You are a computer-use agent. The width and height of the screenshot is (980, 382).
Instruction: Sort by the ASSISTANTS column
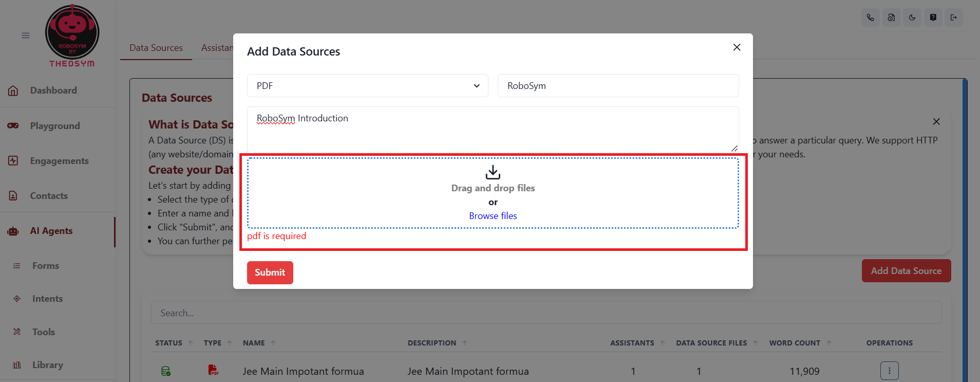(637, 343)
